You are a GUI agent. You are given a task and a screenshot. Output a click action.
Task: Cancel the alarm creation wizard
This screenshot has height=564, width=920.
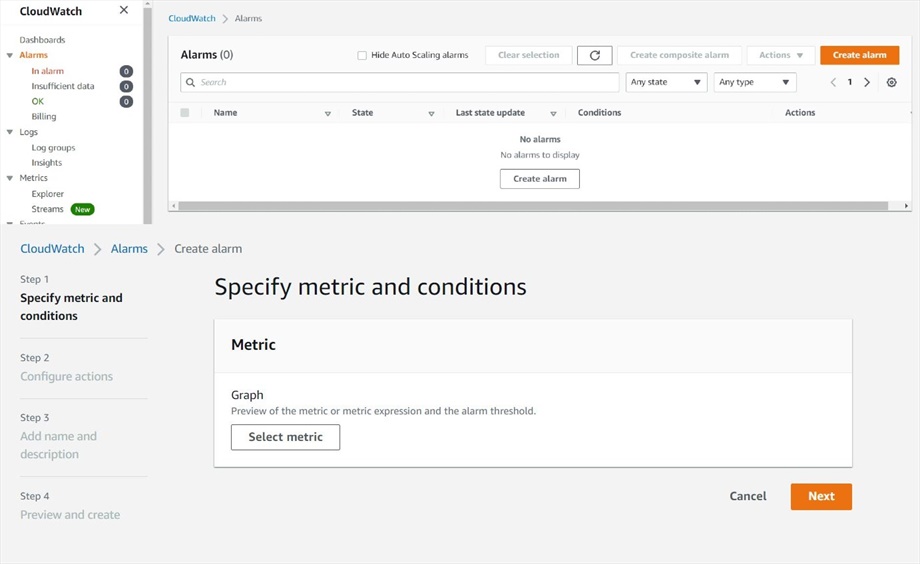(x=748, y=497)
